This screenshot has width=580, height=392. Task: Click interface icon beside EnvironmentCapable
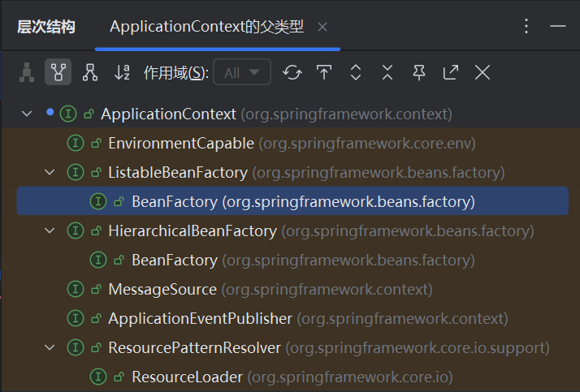pyautogui.click(x=76, y=143)
